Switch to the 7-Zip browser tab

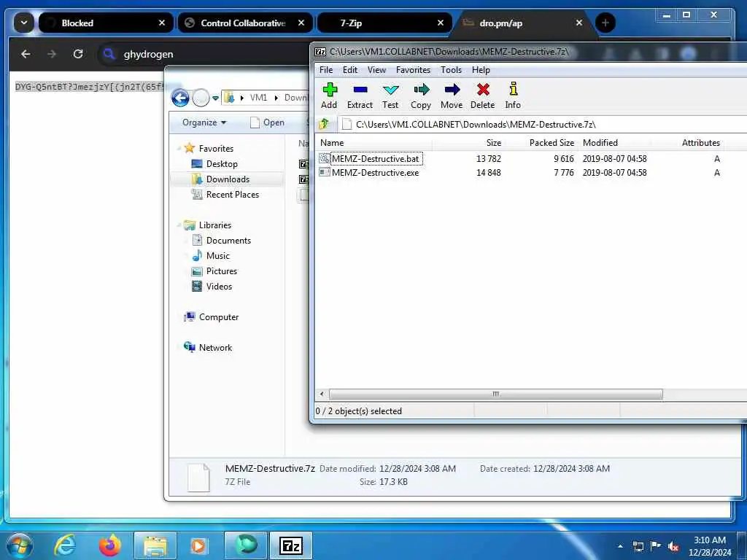click(384, 23)
